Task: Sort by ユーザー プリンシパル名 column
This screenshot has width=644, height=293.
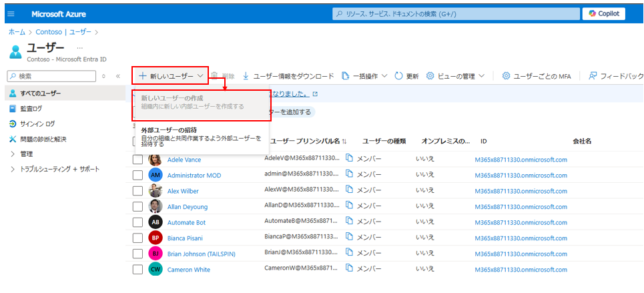Action: click(x=308, y=141)
